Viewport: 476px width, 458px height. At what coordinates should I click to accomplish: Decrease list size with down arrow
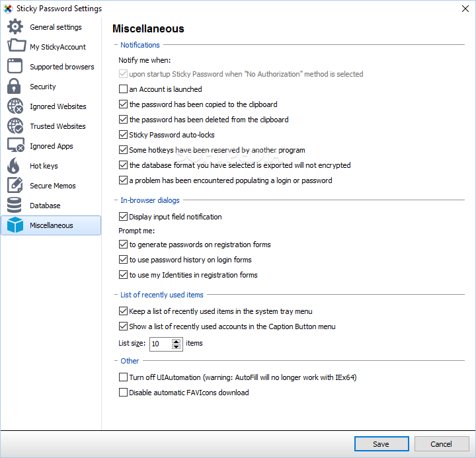click(176, 346)
